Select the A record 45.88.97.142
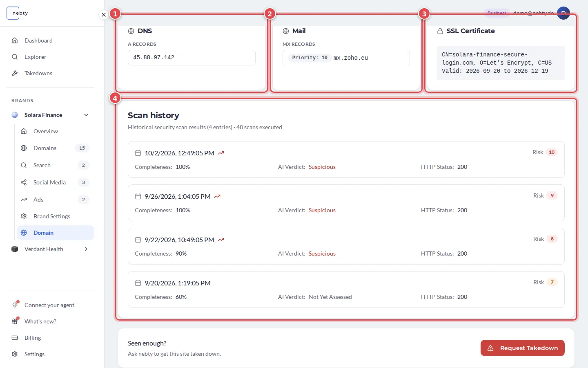 [x=192, y=58]
